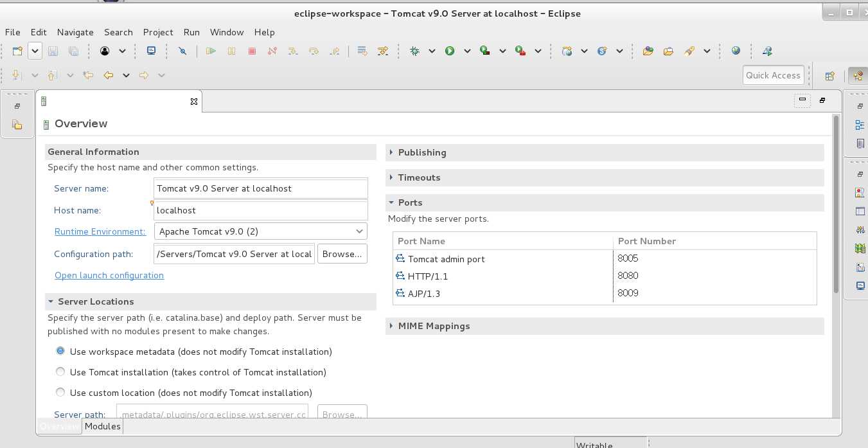The image size is (868, 448).
Task: Click the Runtime Environment link
Action: 100,231
